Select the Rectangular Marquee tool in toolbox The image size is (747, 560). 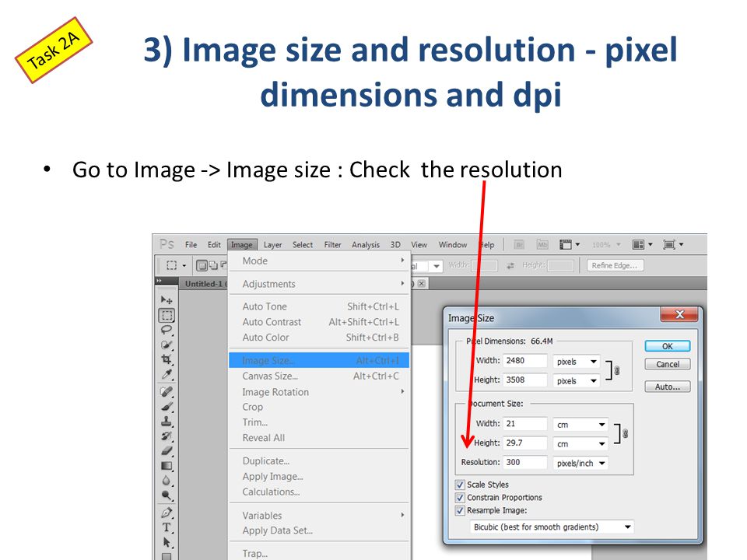[x=167, y=315]
